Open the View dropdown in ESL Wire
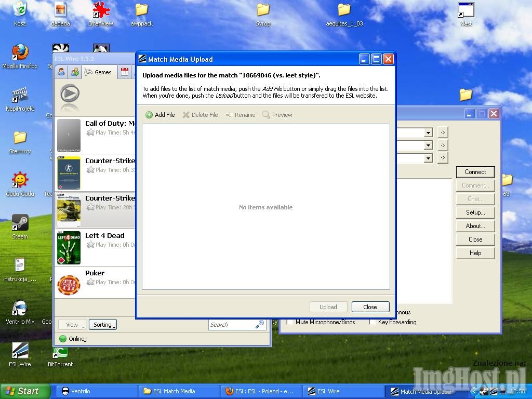Image resolution: width=532 pixels, height=399 pixels. tap(72, 325)
